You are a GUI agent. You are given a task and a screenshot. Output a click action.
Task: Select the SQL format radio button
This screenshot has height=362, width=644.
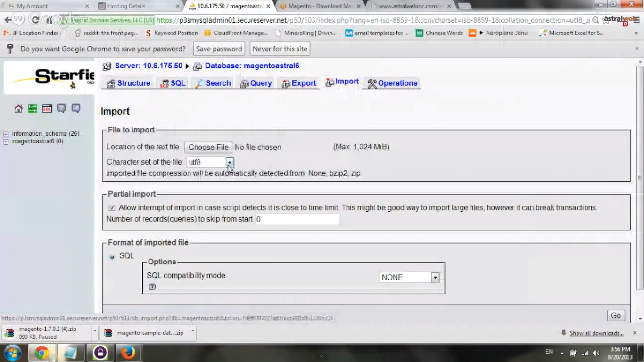[112, 257]
